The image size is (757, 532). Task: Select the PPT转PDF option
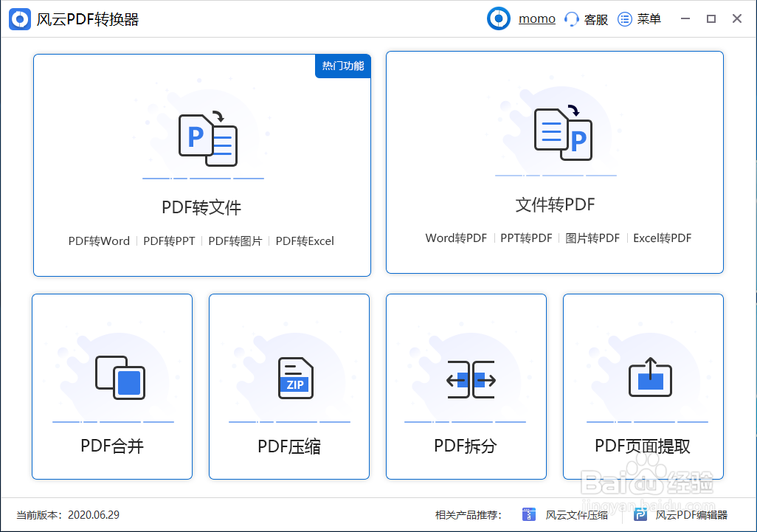526,238
